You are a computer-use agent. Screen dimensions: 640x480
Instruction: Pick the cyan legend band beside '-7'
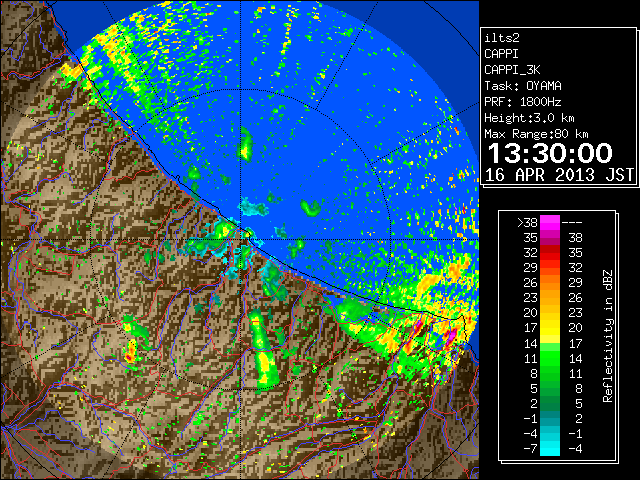[550, 449]
